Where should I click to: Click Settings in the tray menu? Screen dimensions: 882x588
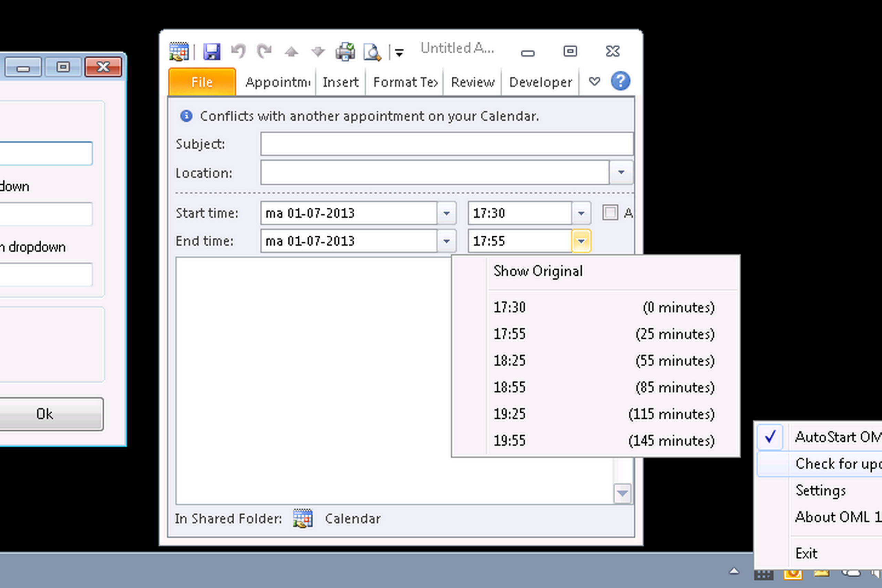820,490
